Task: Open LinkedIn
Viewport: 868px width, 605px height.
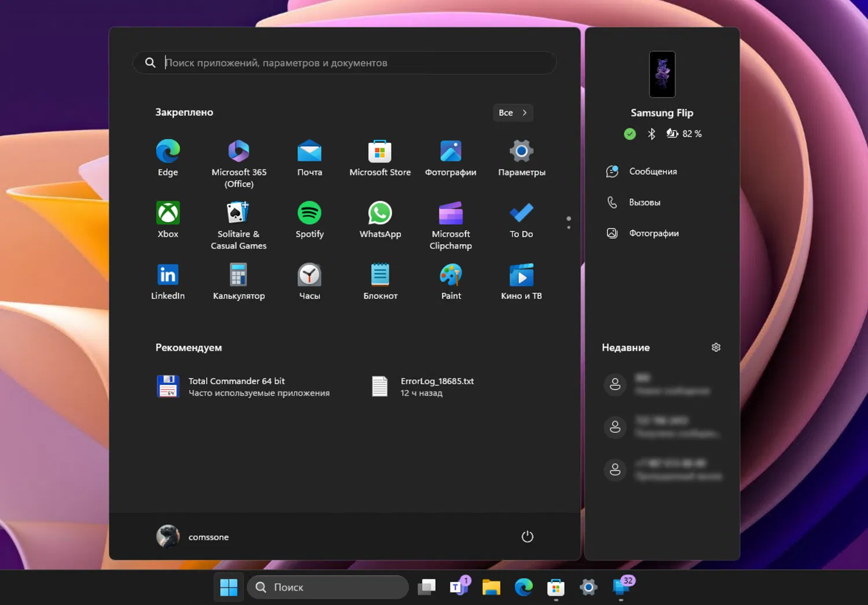Action: [168, 282]
